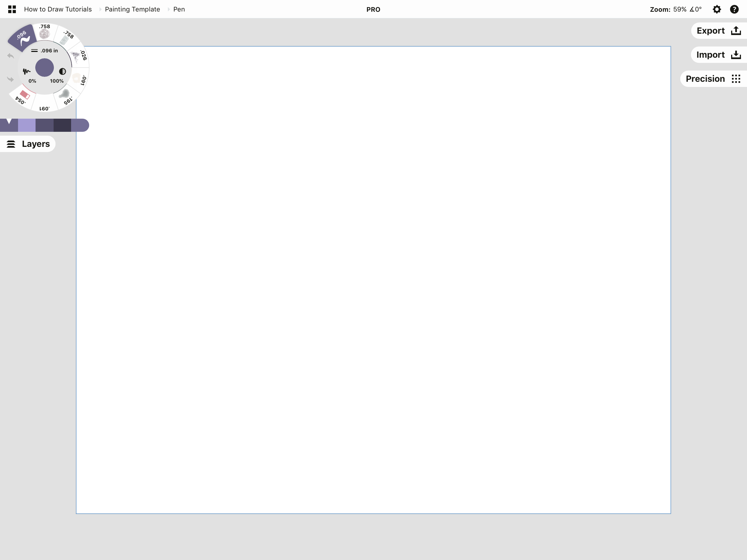Tap the 0% smoothness indicator
The image size is (747, 560).
point(33,81)
